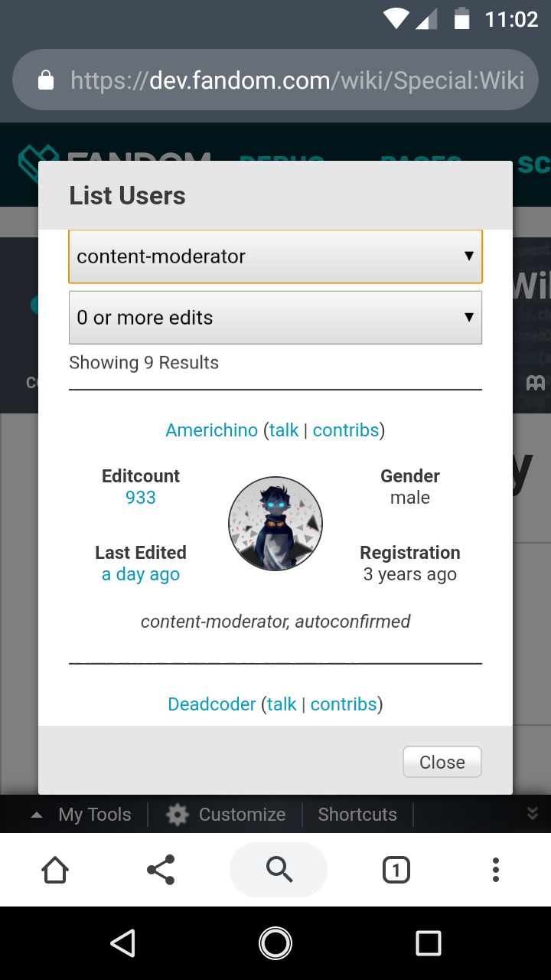Screen dimensions: 551x980
Task: Open the Deadcoder user link
Action: (212, 704)
